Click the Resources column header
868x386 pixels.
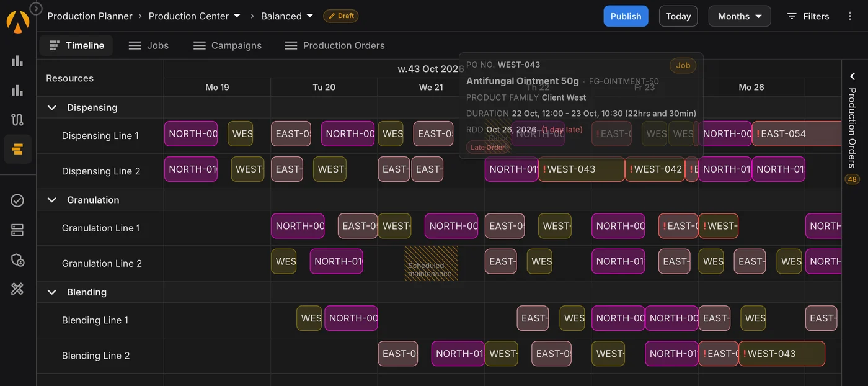(69, 78)
